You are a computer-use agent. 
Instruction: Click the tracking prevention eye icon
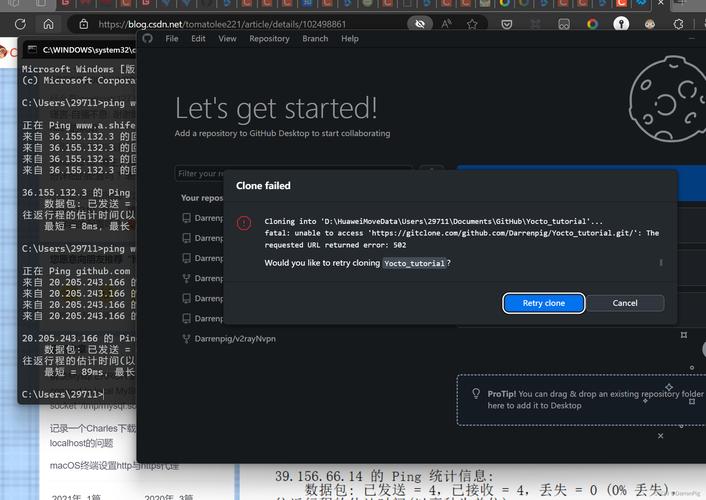pyautogui.click(x=420, y=23)
